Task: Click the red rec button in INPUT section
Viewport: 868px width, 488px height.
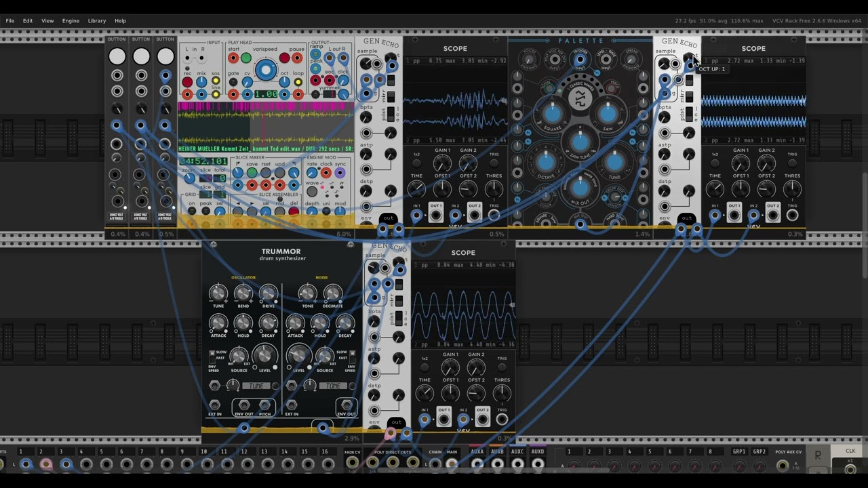Action: click(x=187, y=82)
